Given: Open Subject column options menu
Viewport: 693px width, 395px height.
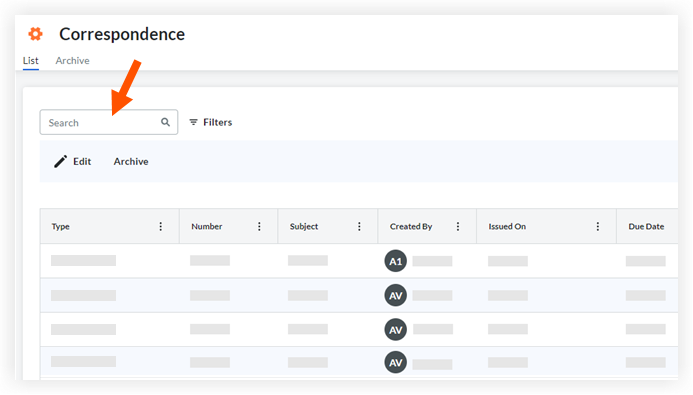Looking at the screenshot, I should pyautogui.click(x=359, y=227).
